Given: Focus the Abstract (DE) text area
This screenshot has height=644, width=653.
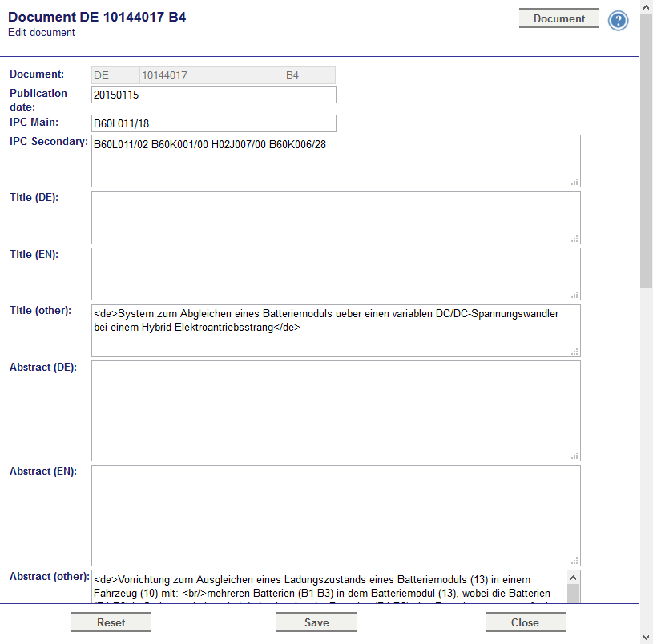Looking at the screenshot, I should 336,411.
